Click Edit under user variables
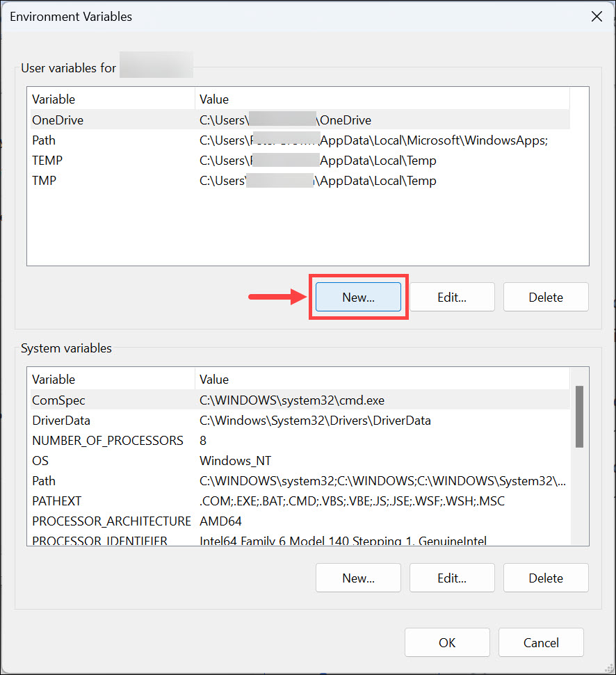The height and width of the screenshot is (675, 616). pos(452,297)
